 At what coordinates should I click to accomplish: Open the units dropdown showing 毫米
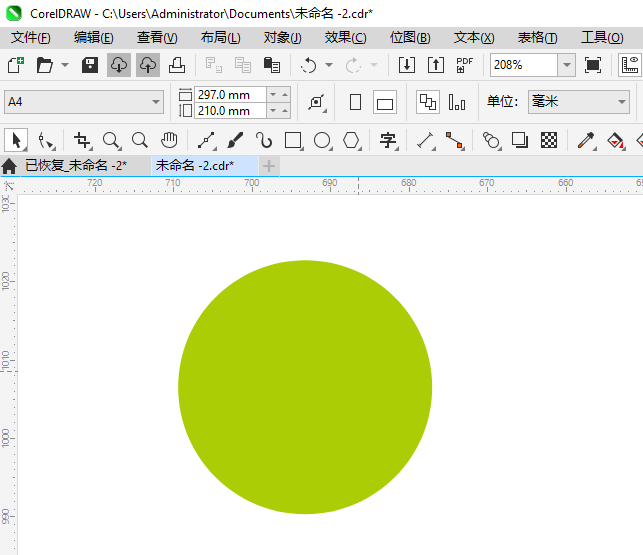point(579,102)
